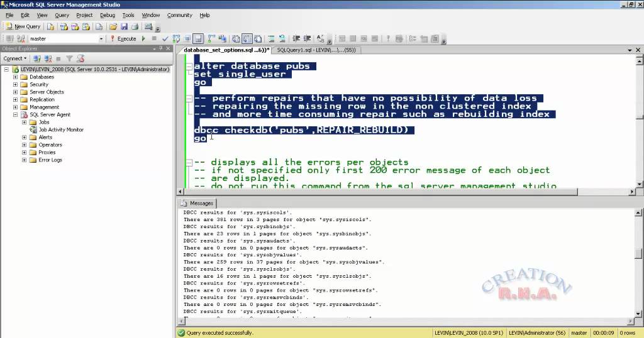The height and width of the screenshot is (338, 644).
Task: Toggle IntelliSense Enabled button
Action: [198, 38]
